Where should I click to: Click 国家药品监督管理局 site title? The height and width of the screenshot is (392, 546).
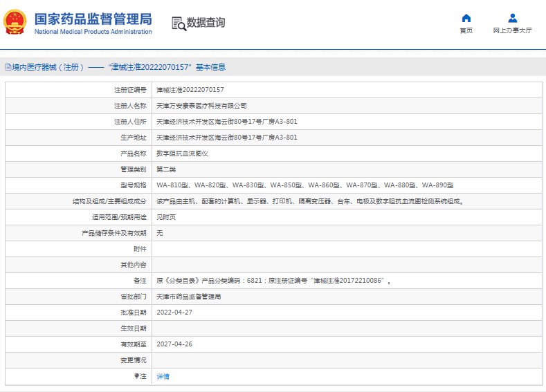(93, 19)
